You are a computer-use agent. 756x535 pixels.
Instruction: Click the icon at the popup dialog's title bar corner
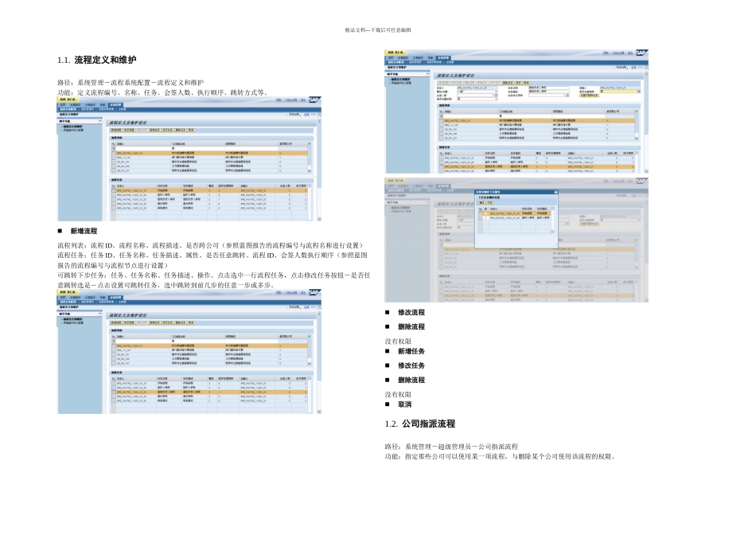click(555, 192)
